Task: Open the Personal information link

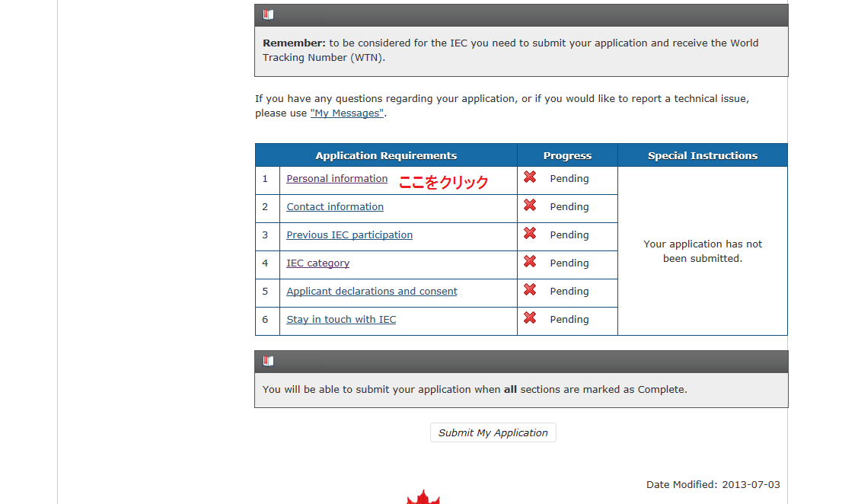Action: click(336, 179)
